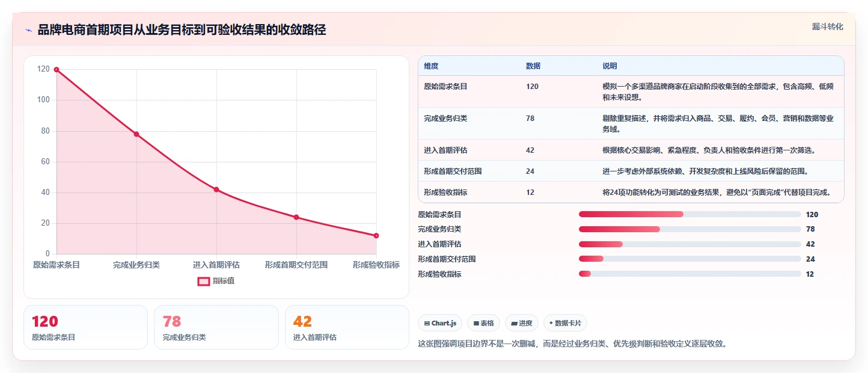Click the 漏斗转化 tag
This screenshot has width=868, height=373.
828,26
